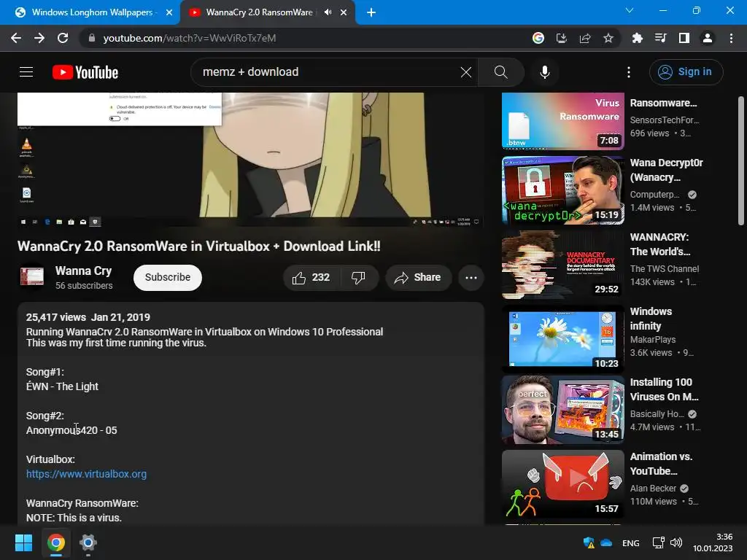The image size is (747, 560).
Task: Expand the tab search chevron
Action: coord(630,10)
